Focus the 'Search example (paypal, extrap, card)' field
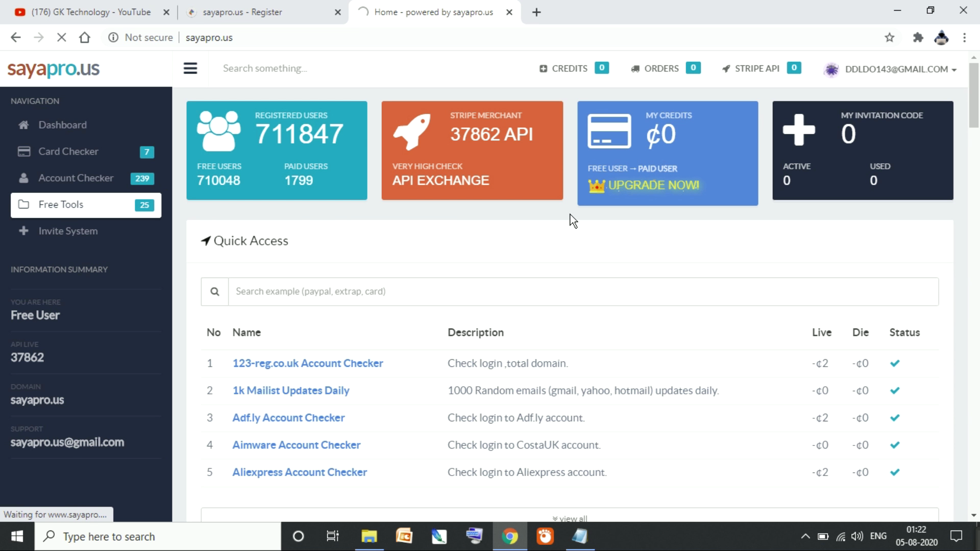Image resolution: width=980 pixels, height=551 pixels. pos(583,292)
